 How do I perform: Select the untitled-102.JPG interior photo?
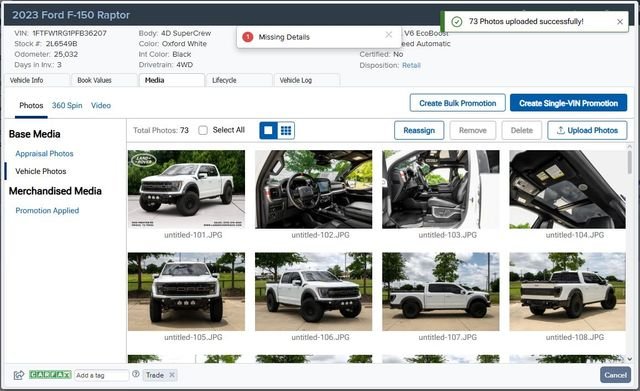313,189
